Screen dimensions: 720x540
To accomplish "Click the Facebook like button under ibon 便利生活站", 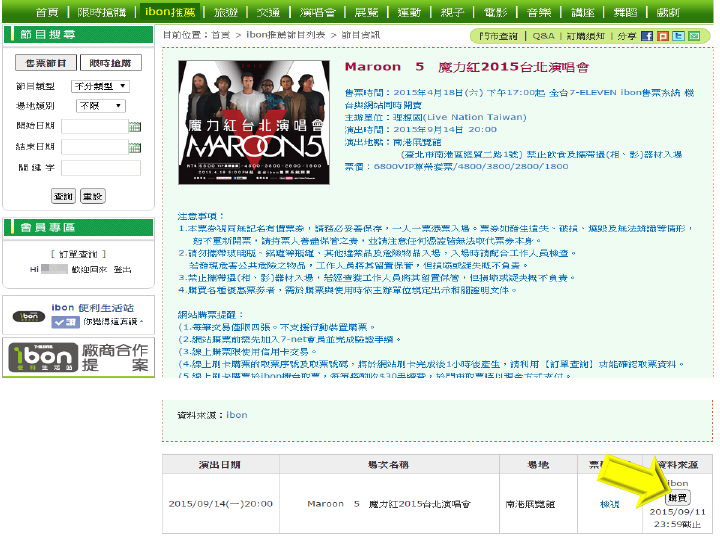I will click(65, 322).
